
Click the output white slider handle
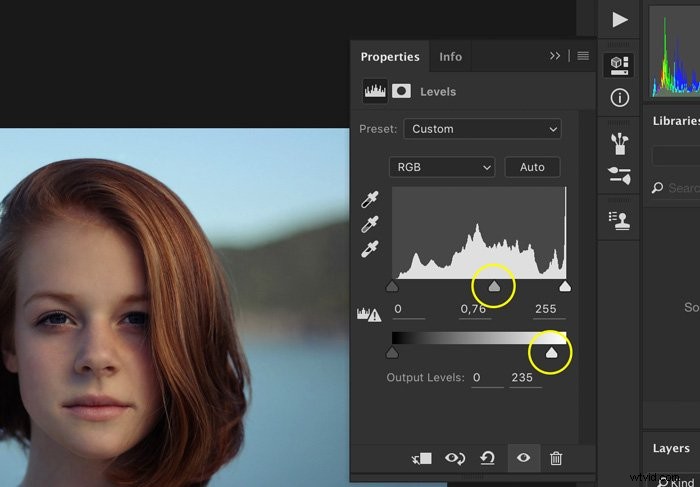click(552, 353)
